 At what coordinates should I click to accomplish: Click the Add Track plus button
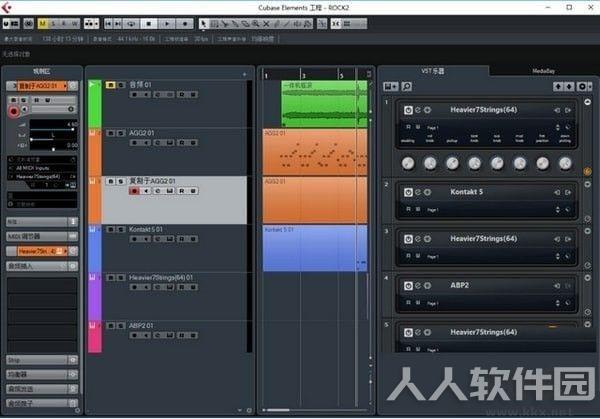click(x=245, y=74)
